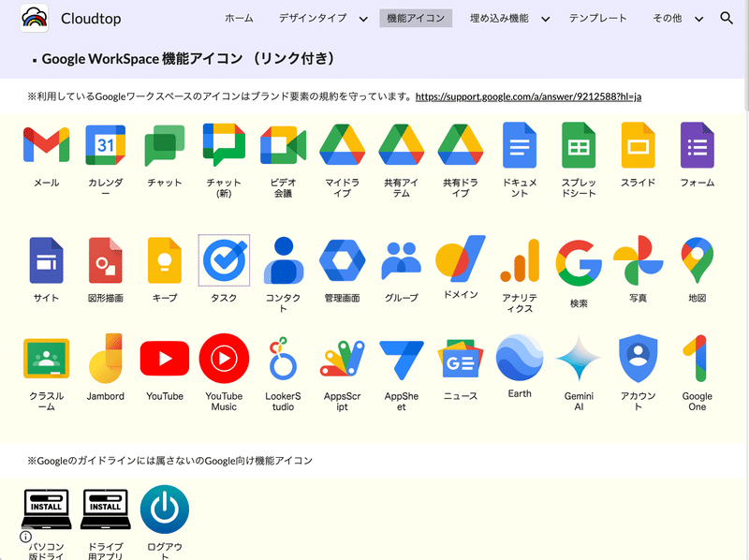This screenshot has height=560, width=749.
Task: Open the クラスルーム Classroom icon
Action: coord(46,359)
